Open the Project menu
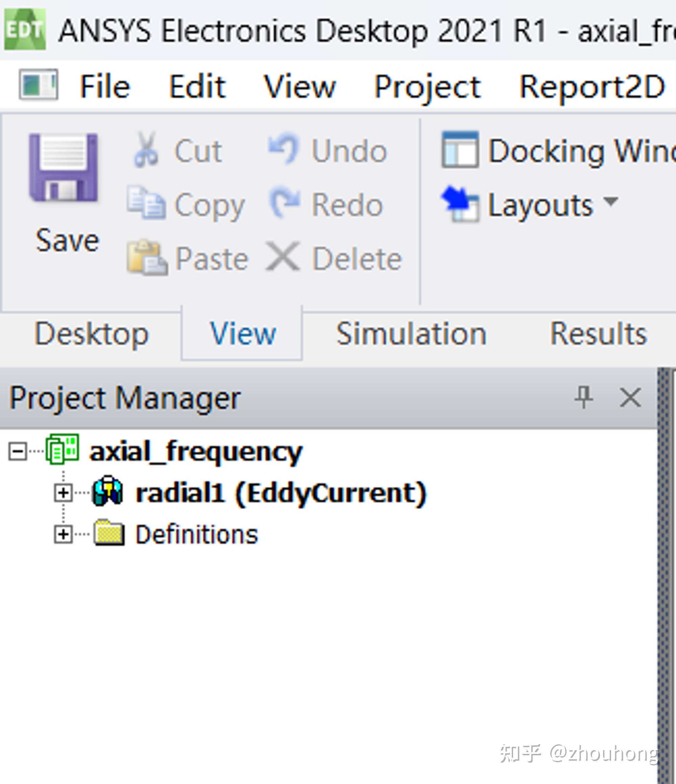This screenshot has width=676, height=784. coord(427,87)
